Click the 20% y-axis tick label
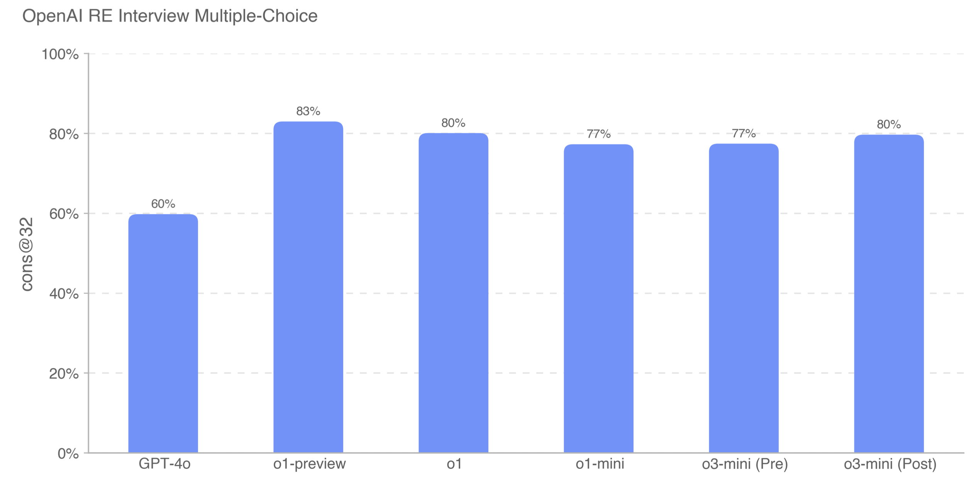This screenshot has width=980, height=490. (64, 374)
